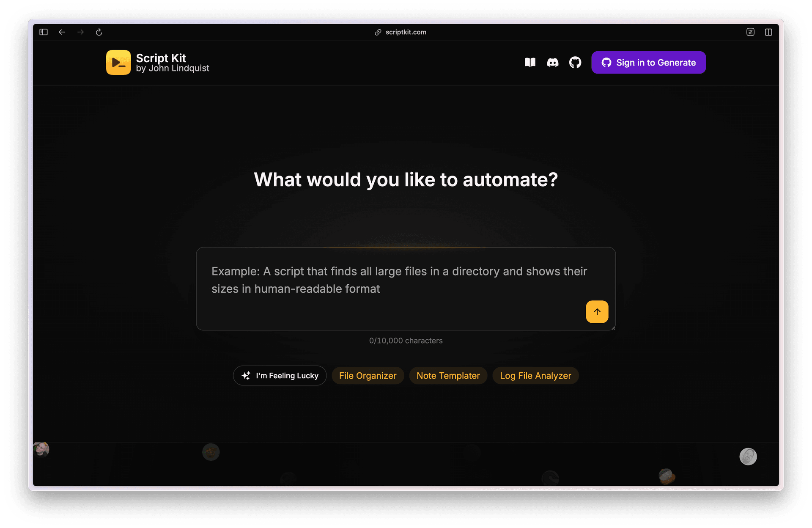Click the gray avatar at bottom right

pyautogui.click(x=748, y=456)
